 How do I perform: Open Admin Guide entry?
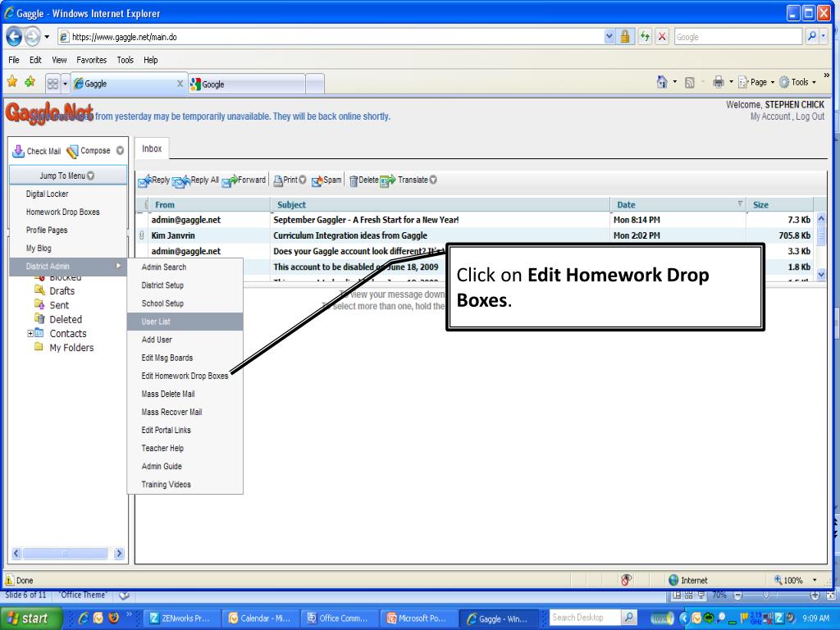[185, 467]
